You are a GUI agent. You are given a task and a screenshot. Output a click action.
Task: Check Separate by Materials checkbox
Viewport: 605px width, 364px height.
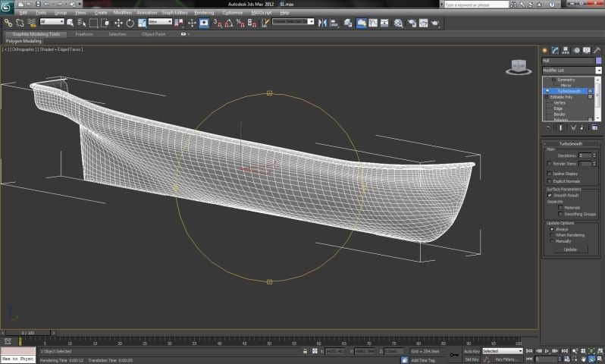(560, 208)
